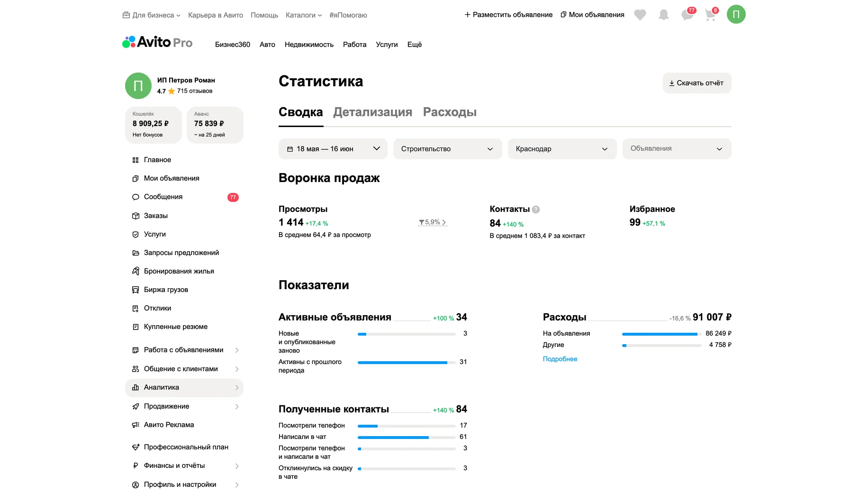
Task: Expand Работа с объявлениями chevron
Action: 237,350
